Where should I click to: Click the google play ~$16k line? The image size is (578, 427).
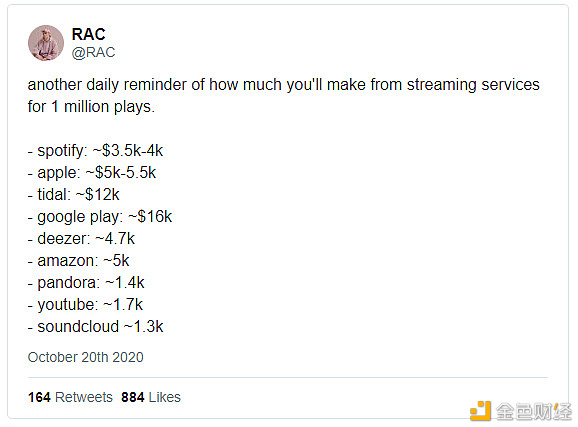(100, 217)
